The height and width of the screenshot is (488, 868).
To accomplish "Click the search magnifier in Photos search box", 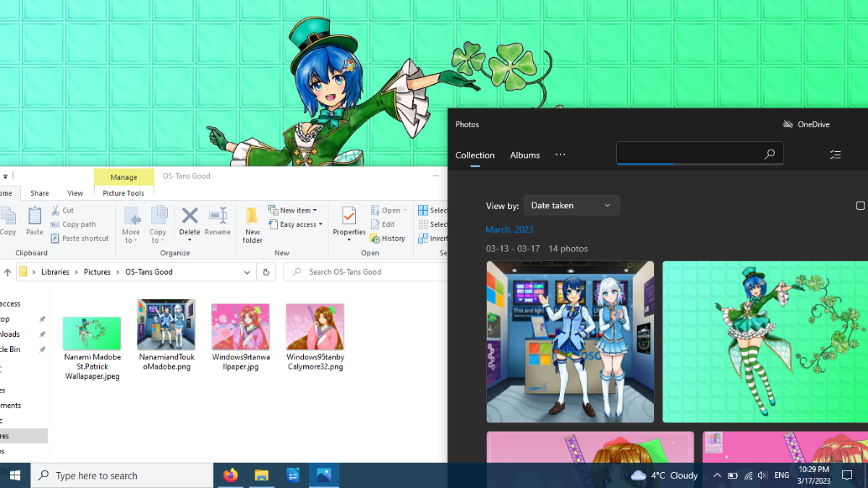I will [770, 154].
